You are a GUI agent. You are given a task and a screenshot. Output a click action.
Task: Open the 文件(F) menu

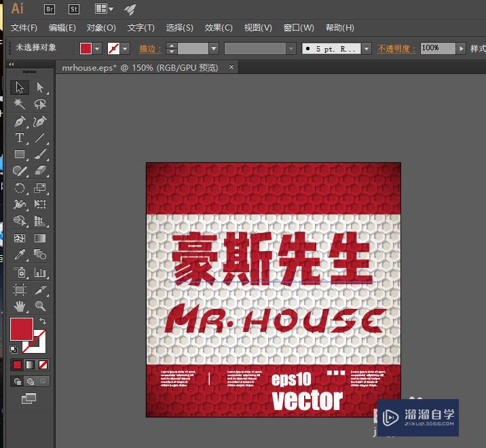tap(24, 28)
